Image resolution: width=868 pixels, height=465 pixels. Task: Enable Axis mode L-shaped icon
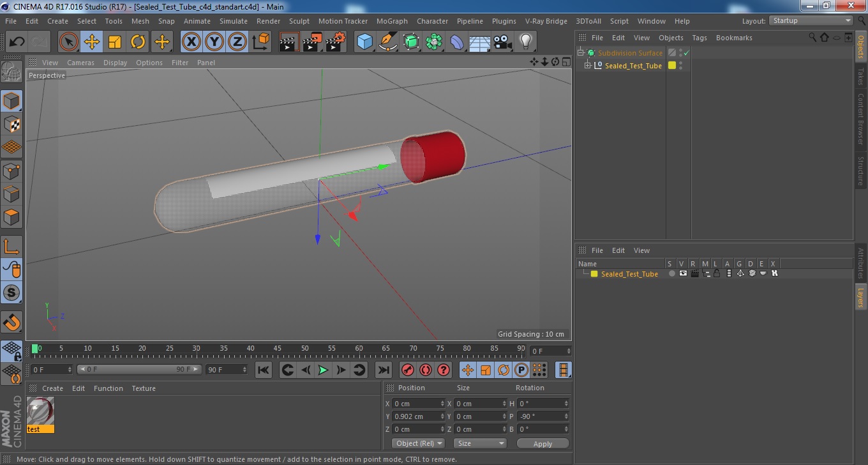pyautogui.click(x=11, y=247)
